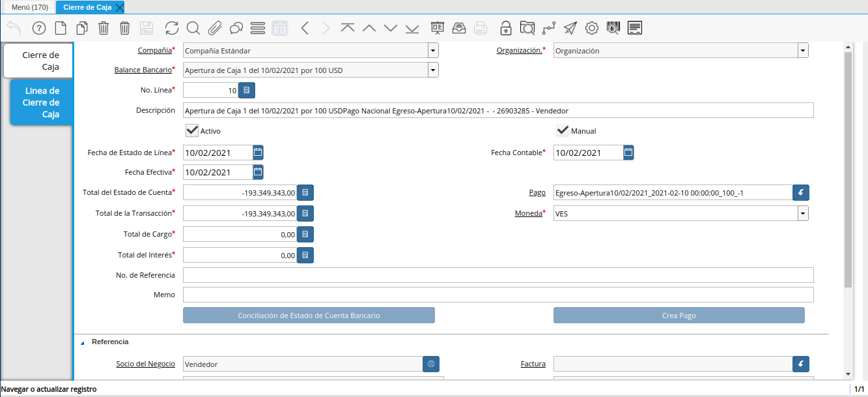Create a new record with blank page icon
Image resolution: width=868 pixels, height=397 pixels.
tap(60, 28)
